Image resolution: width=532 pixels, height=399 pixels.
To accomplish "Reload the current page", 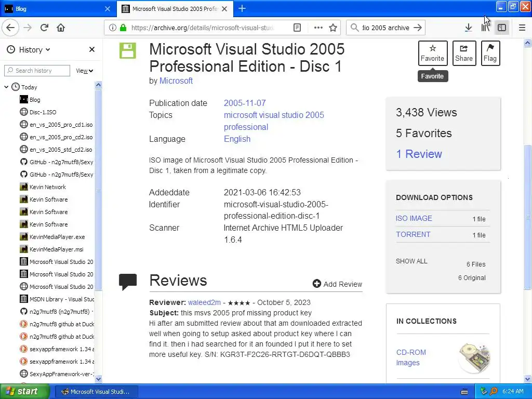I will pyautogui.click(x=44, y=28).
